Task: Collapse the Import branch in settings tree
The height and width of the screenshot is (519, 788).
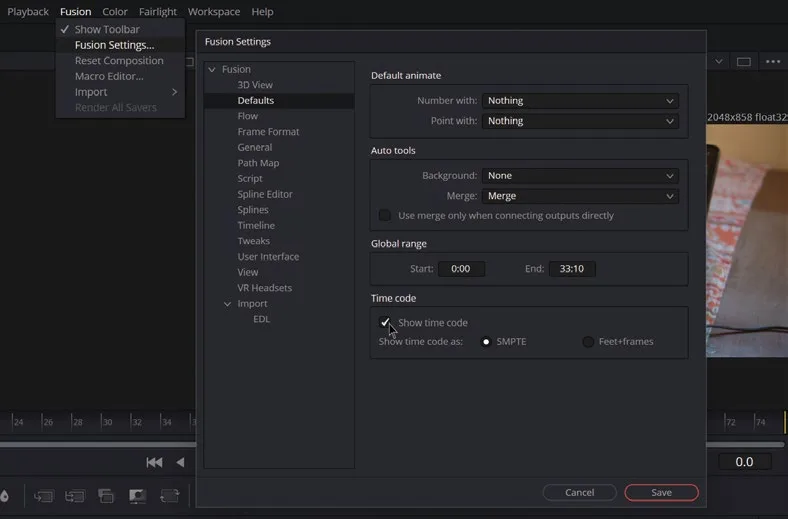Action: click(x=228, y=304)
